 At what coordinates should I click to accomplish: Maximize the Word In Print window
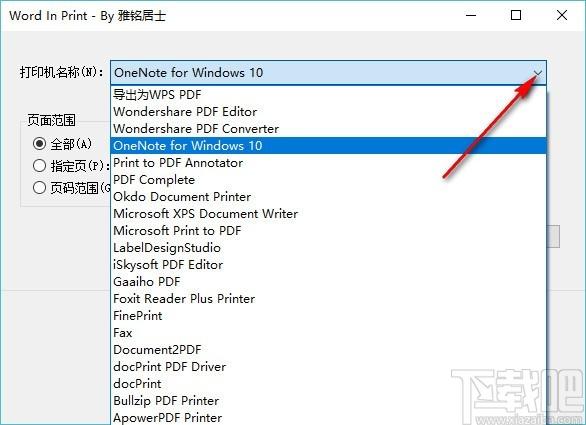(x=516, y=15)
